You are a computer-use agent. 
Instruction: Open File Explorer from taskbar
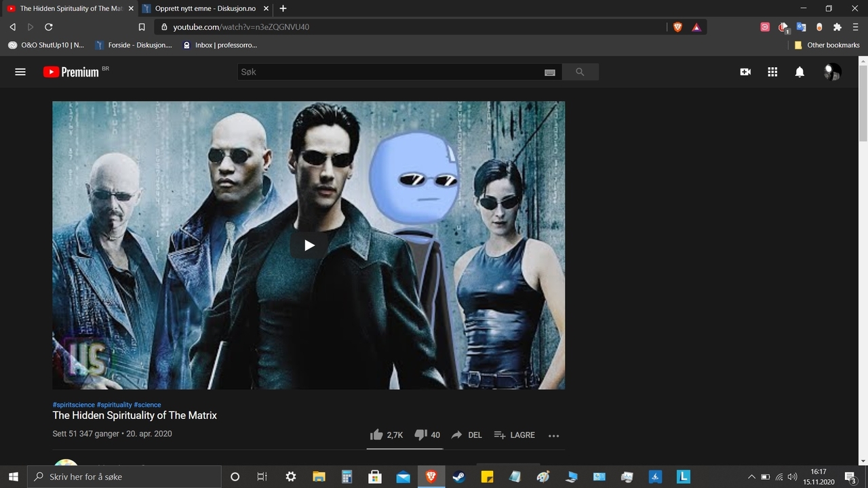[x=319, y=476]
